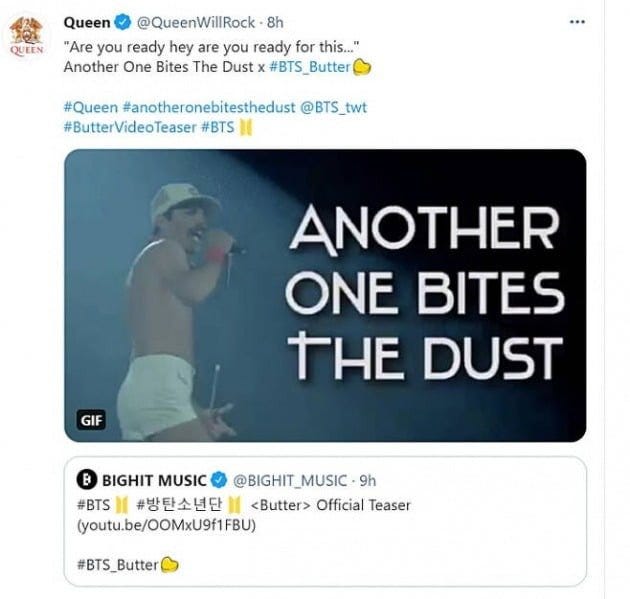The width and height of the screenshot is (630, 599).
Task: Open the @BIGHIT_MUSIC handle in quoted tweet
Action: (x=290, y=480)
